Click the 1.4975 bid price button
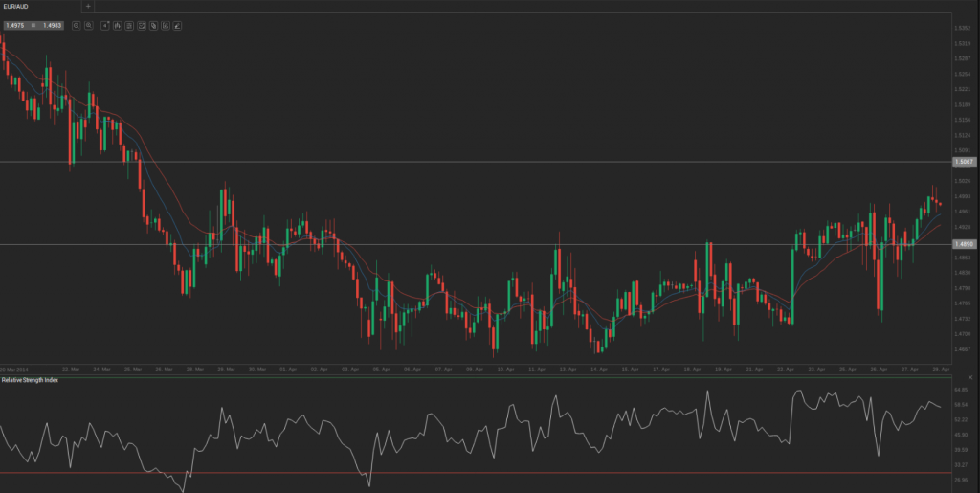 click(x=15, y=25)
